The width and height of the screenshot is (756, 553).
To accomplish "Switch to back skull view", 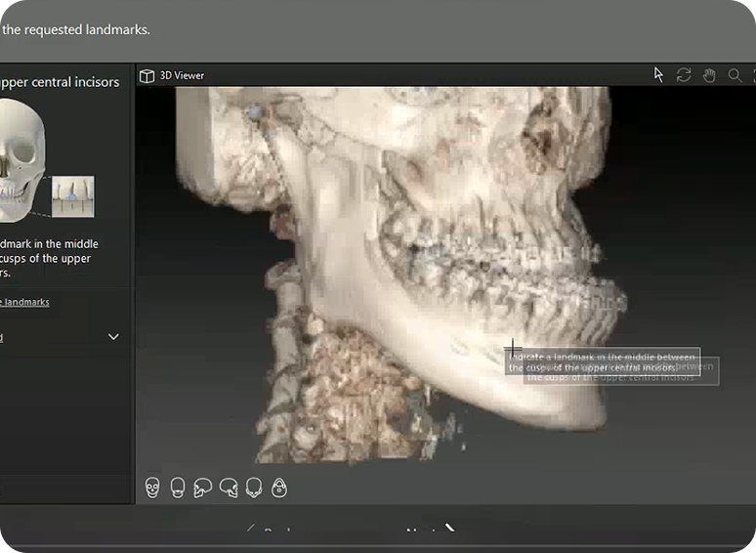I will coord(178,487).
